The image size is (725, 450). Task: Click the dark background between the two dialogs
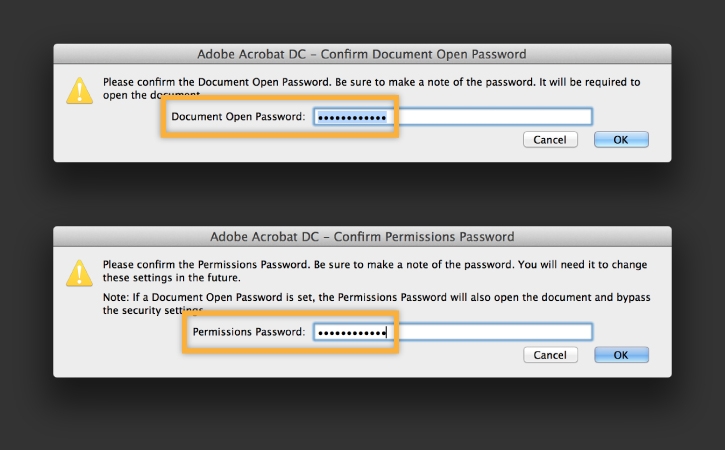coord(362,195)
